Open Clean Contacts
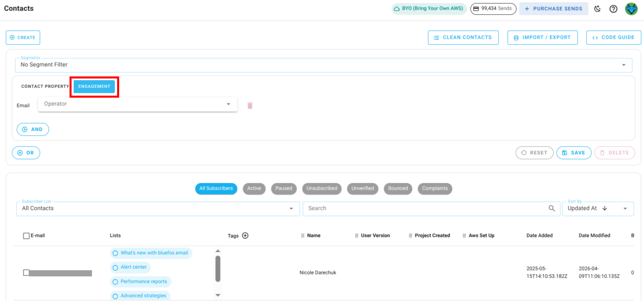644x301 pixels. click(x=463, y=38)
